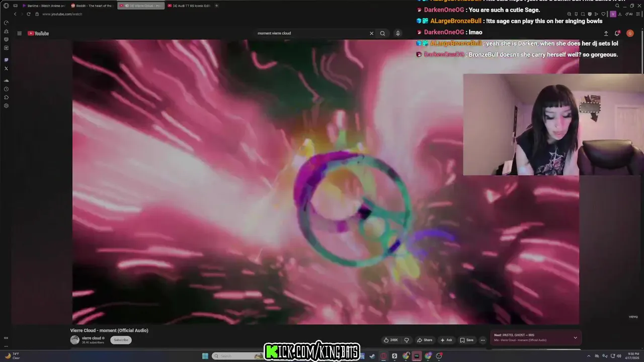Open the YouTube account avatar menu
644x362 pixels.
630,33
